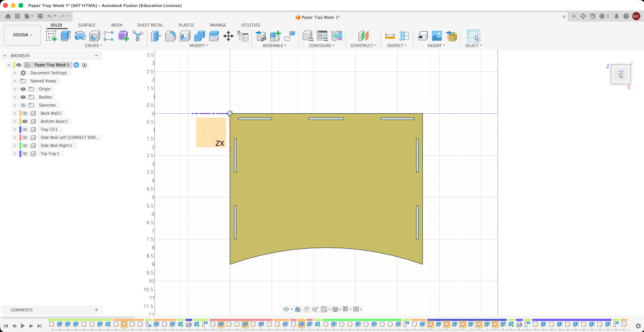The height and width of the screenshot is (332, 644).
Task: Show the hidden Back Wall:1 component
Action: coord(25,113)
